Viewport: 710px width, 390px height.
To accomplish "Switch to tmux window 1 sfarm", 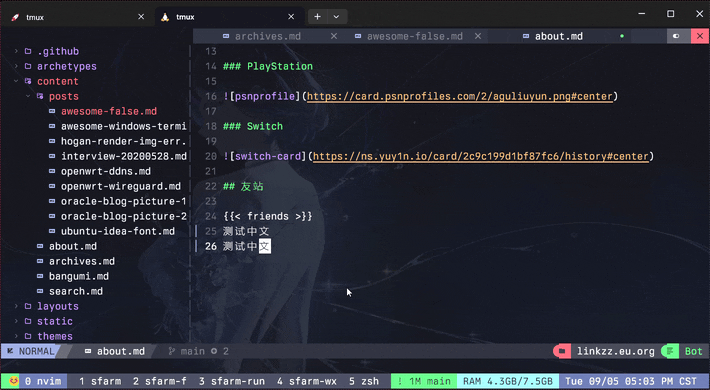I will coord(100,381).
